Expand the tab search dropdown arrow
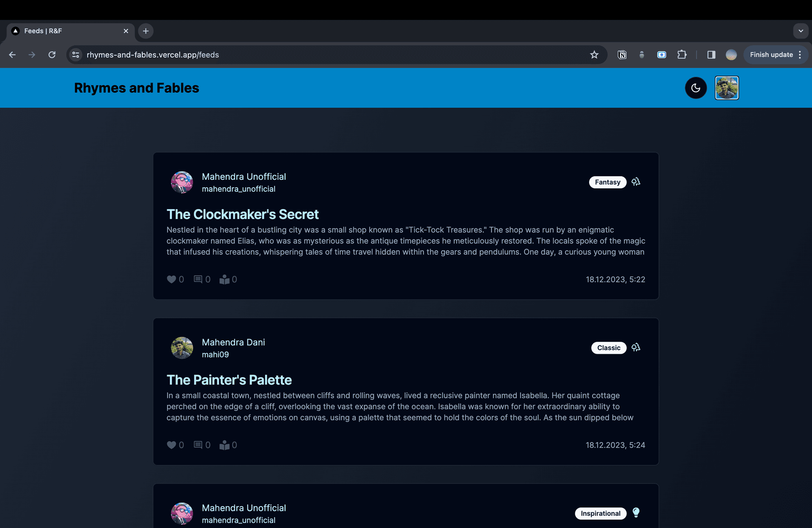This screenshot has height=528, width=812. coord(801,31)
